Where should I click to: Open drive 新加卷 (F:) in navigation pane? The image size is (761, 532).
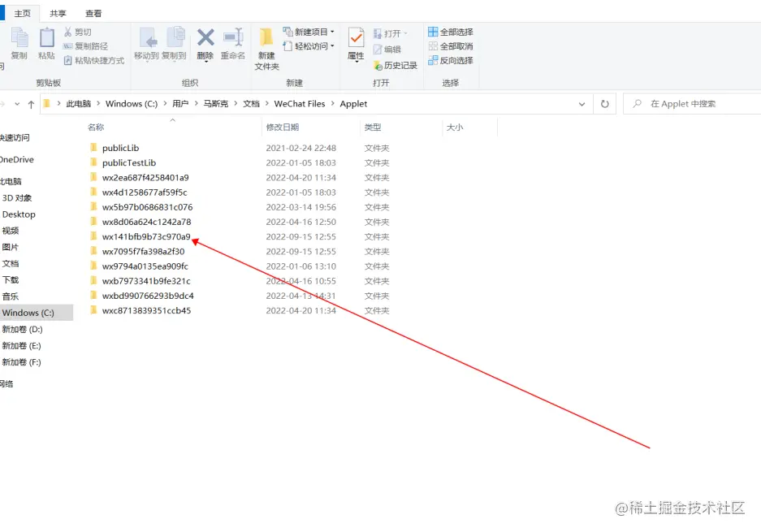[x=21, y=362]
